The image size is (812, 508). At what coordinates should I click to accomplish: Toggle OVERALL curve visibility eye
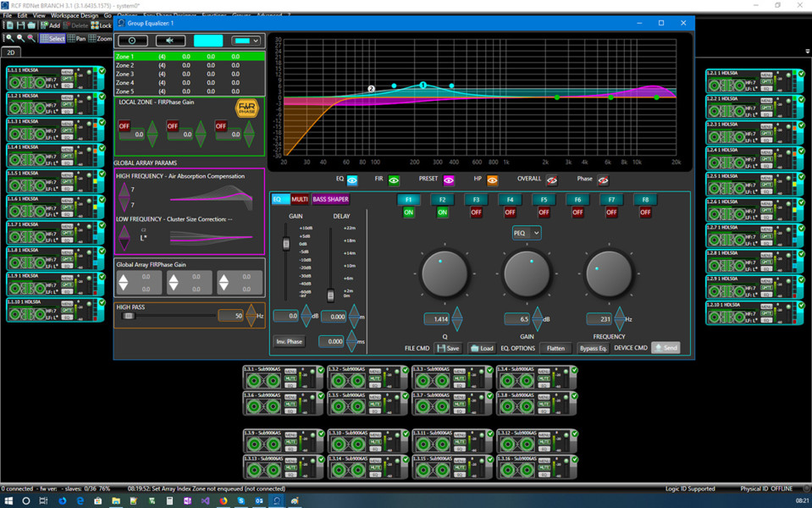552,180
